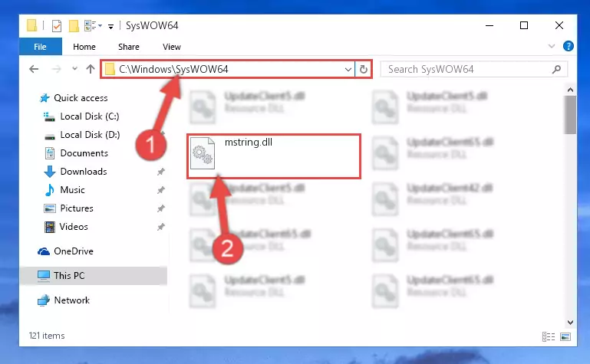Open the Customize Quick Access Toolbar arrow

click(x=110, y=26)
